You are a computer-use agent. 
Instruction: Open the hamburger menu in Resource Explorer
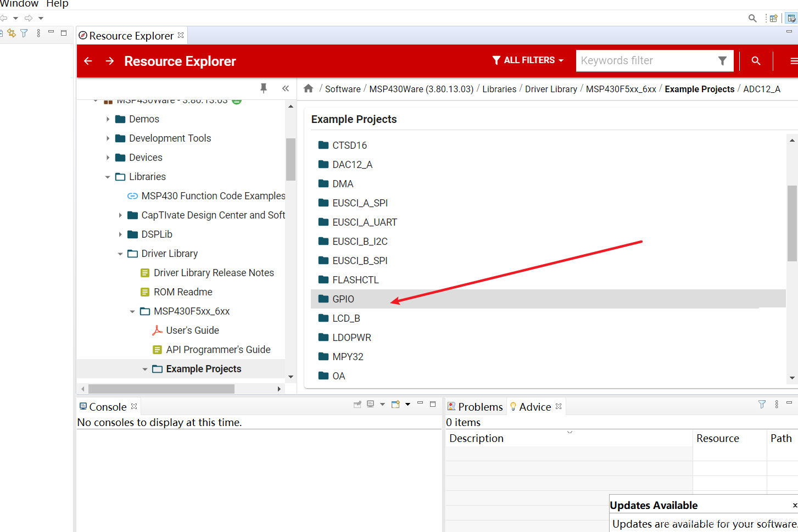[x=794, y=61]
